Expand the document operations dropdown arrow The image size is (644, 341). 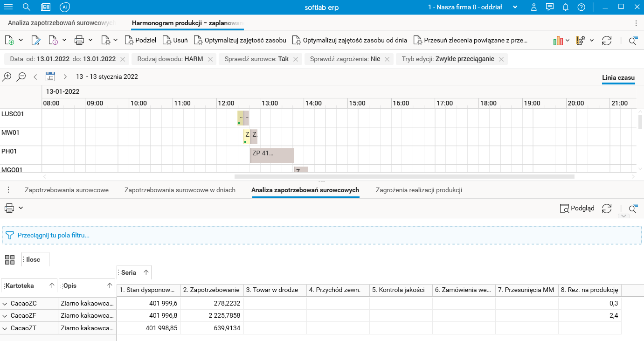[x=116, y=41]
